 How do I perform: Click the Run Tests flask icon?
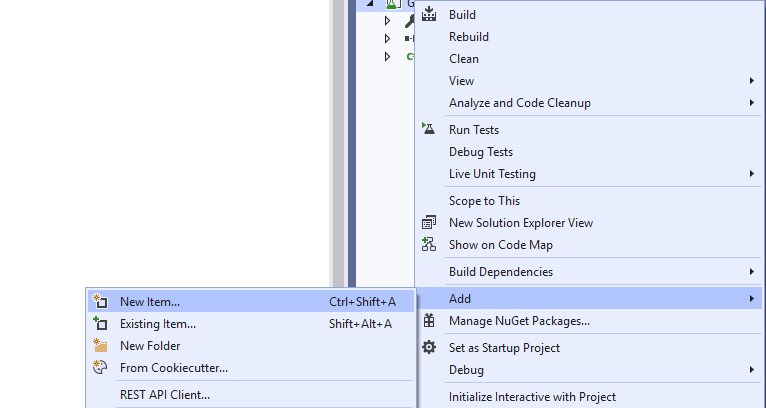(x=429, y=129)
